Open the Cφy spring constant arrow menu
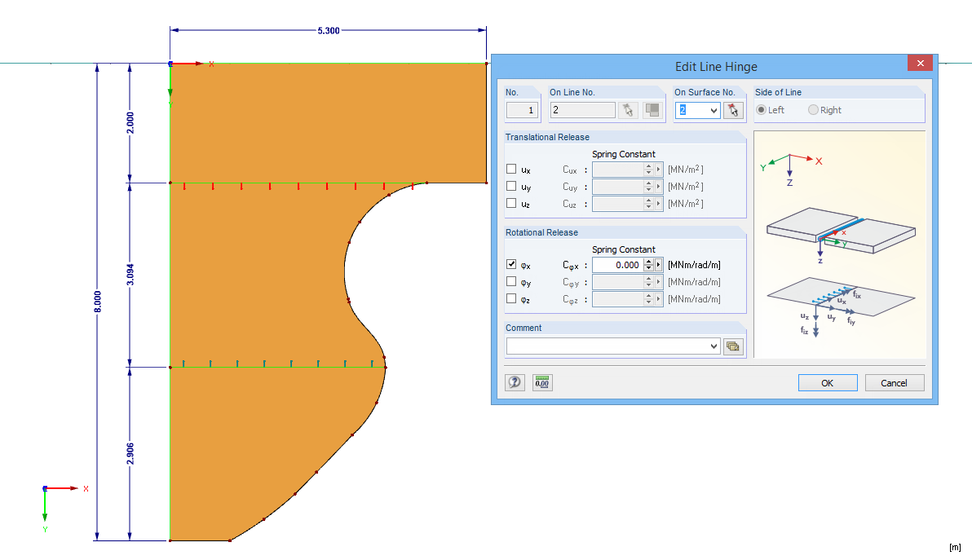Screen dimensions: 972x560 [x=658, y=282]
